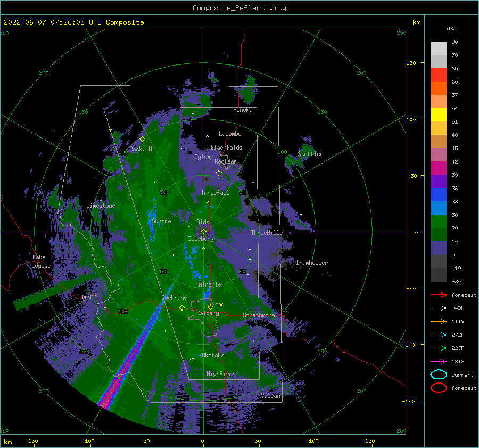
Task: Click the Banff label
Action: coord(88,297)
